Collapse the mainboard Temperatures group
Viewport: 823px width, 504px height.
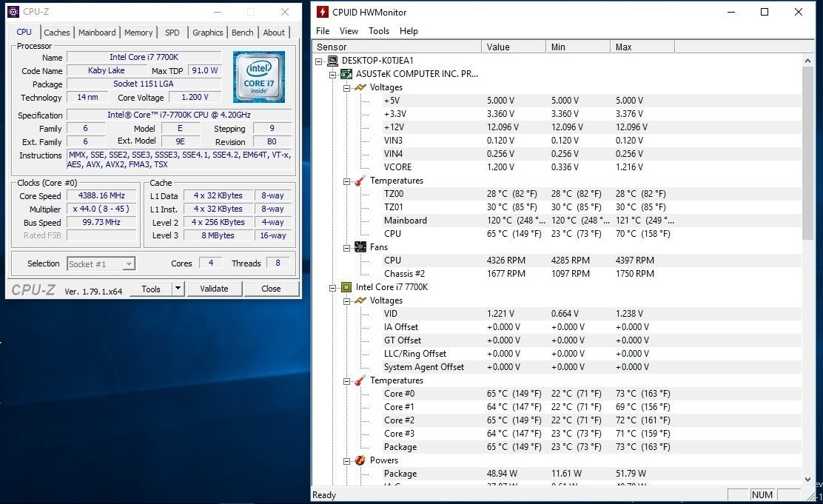pos(346,181)
